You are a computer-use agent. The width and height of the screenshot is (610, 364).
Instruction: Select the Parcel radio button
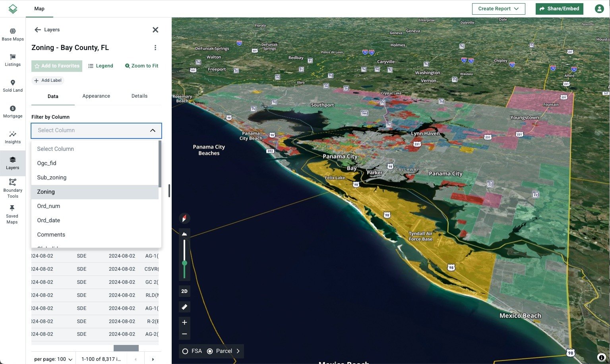pos(210,351)
